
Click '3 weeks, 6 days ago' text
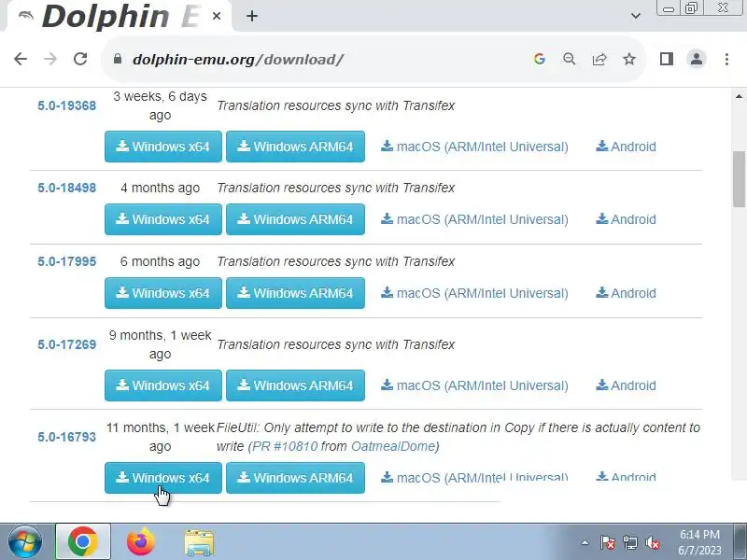tap(160, 105)
